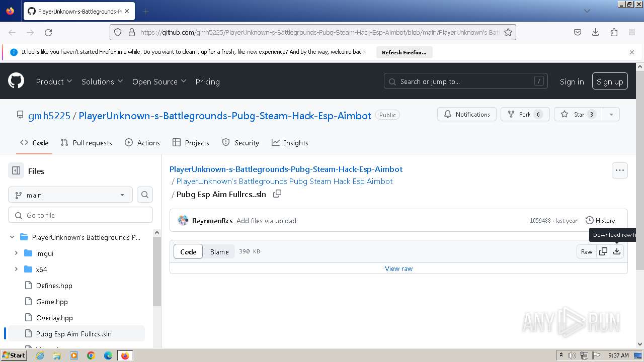Launch Internet Explorer from the taskbar

click(40, 355)
